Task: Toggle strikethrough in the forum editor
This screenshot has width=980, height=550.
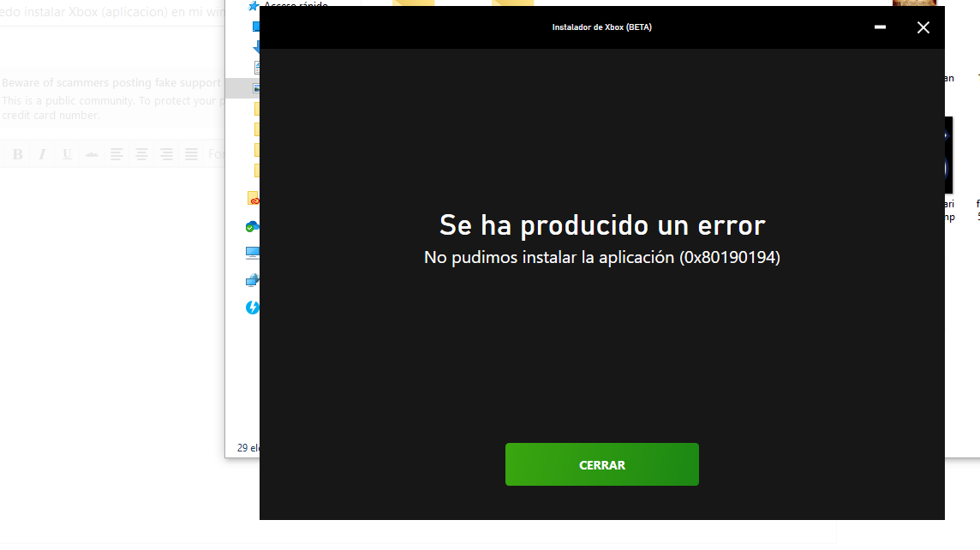Action: point(92,153)
